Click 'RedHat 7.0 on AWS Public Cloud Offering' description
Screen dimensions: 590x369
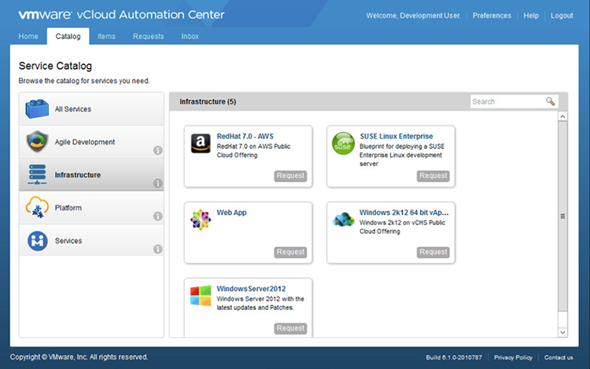pyautogui.click(x=254, y=150)
